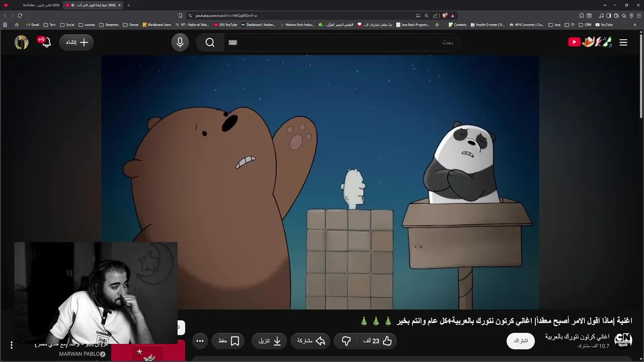Reload the page
This screenshot has width=644, height=362.
click(x=20, y=16)
